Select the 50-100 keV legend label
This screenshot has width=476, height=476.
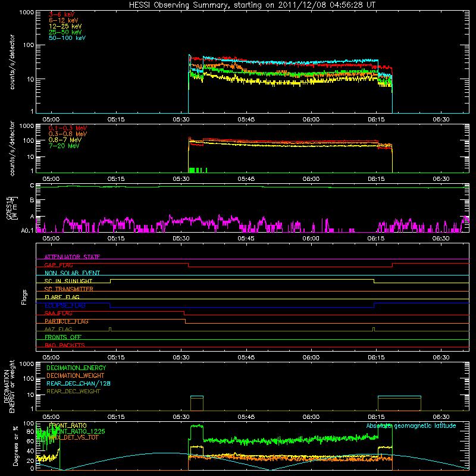point(67,38)
